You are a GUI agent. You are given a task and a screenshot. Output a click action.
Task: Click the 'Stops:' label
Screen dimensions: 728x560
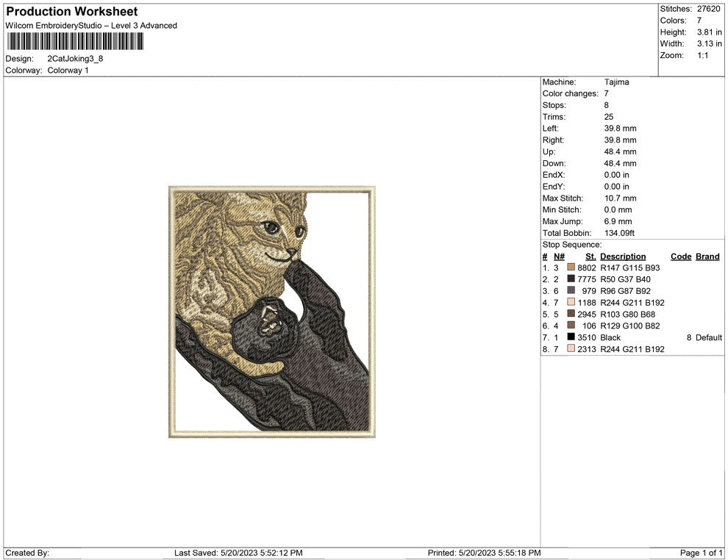click(554, 105)
